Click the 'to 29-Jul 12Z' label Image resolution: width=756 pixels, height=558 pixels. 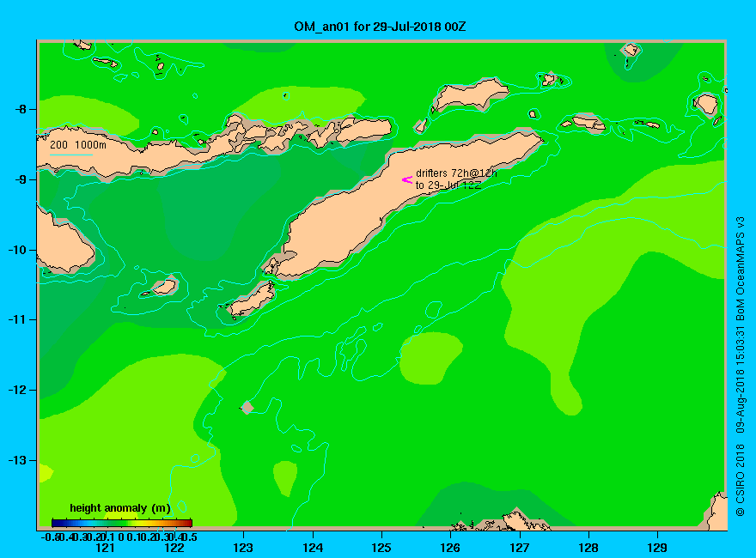tap(448, 185)
